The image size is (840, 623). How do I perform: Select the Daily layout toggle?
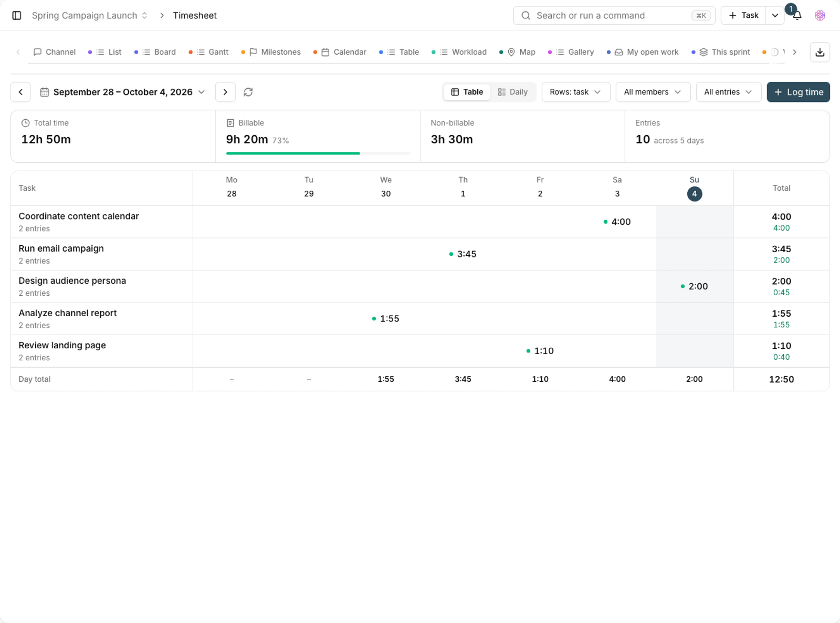pyautogui.click(x=512, y=92)
